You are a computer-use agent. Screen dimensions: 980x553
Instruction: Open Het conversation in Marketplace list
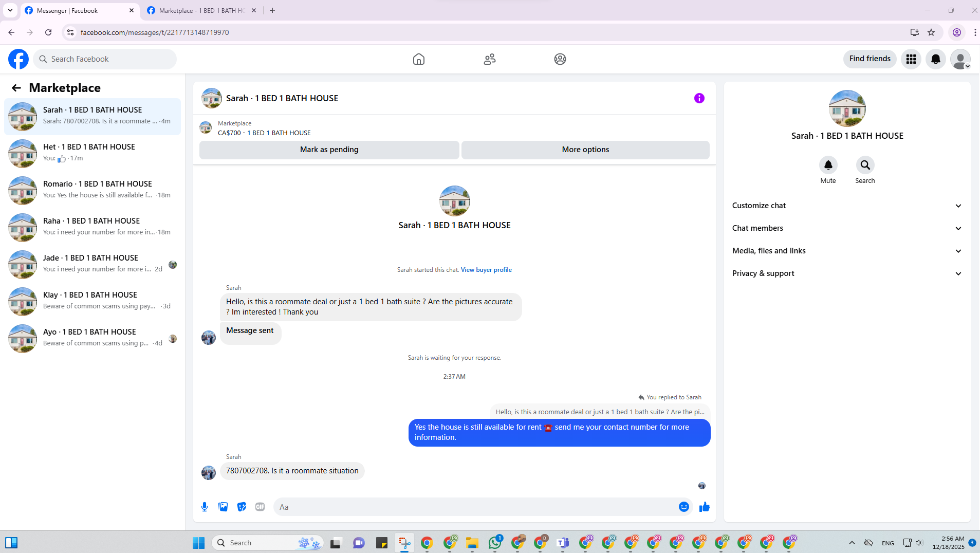93,154
